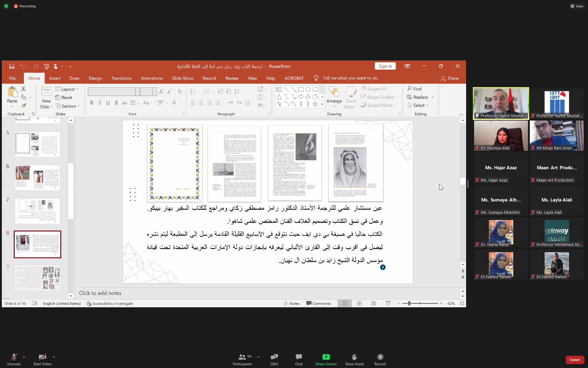Click Fit slide to window icon
588x368 pixels.
462,303
